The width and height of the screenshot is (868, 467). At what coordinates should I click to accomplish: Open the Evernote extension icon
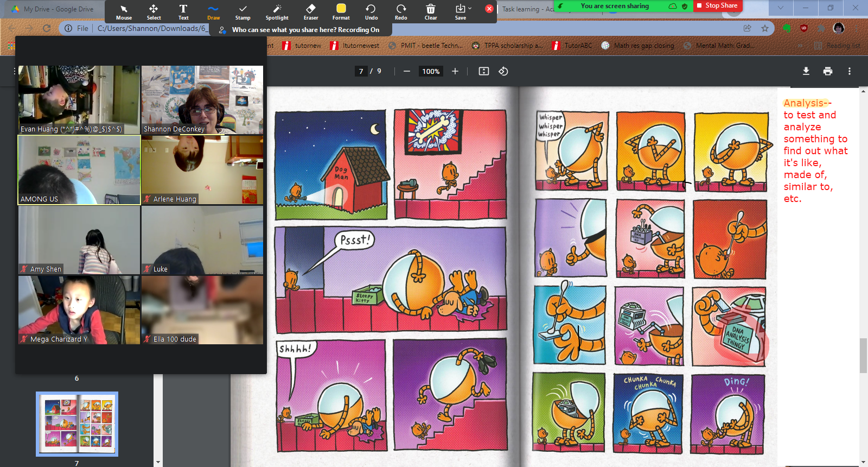[787, 28]
